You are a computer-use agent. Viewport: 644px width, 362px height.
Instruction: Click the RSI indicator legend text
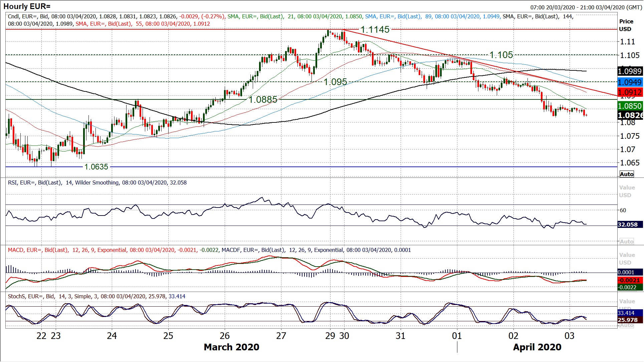[x=97, y=183]
